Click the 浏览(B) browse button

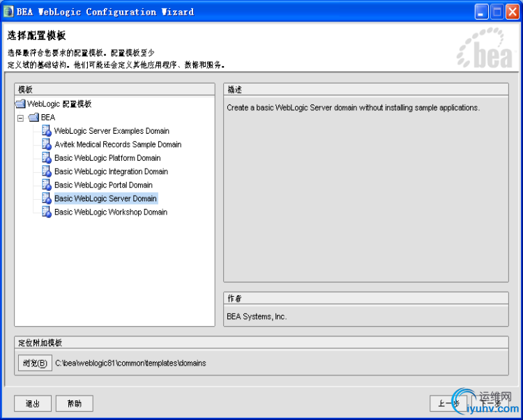point(35,363)
